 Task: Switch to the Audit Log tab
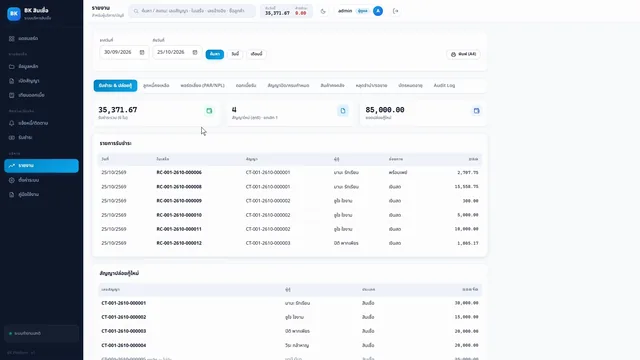pos(444,85)
